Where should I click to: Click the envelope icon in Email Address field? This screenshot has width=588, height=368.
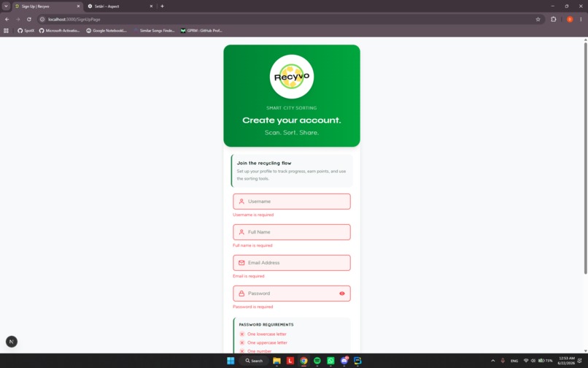[241, 263]
